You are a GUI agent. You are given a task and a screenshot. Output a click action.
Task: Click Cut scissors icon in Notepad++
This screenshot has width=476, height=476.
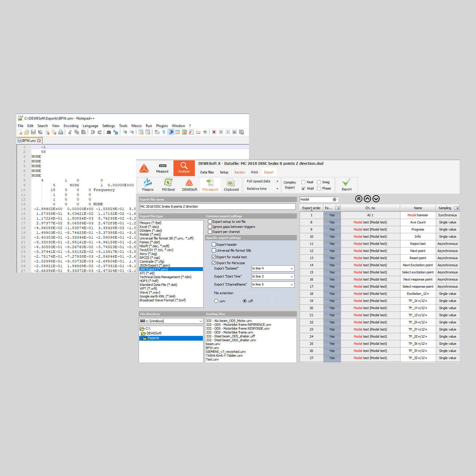pos(70,132)
